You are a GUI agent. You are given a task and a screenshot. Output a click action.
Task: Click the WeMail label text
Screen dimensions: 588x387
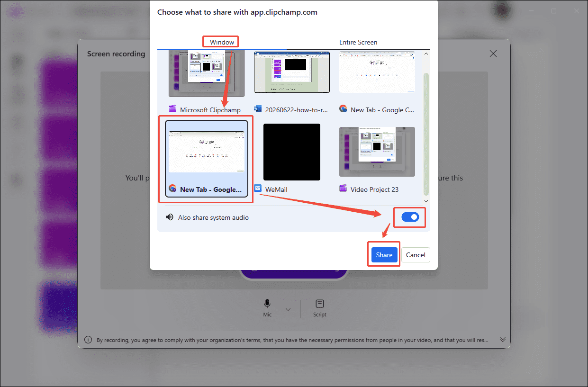tap(276, 189)
